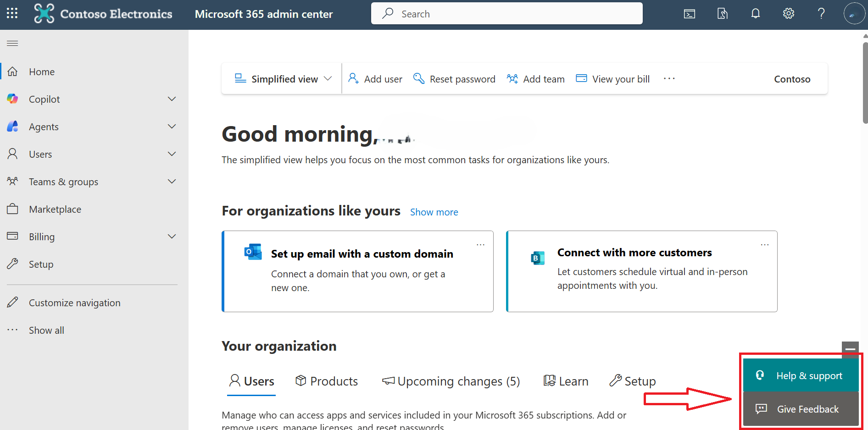Open more toolbar actions ellipsis
Viewport: 868px width, 430px height.
tap(669, 78)
